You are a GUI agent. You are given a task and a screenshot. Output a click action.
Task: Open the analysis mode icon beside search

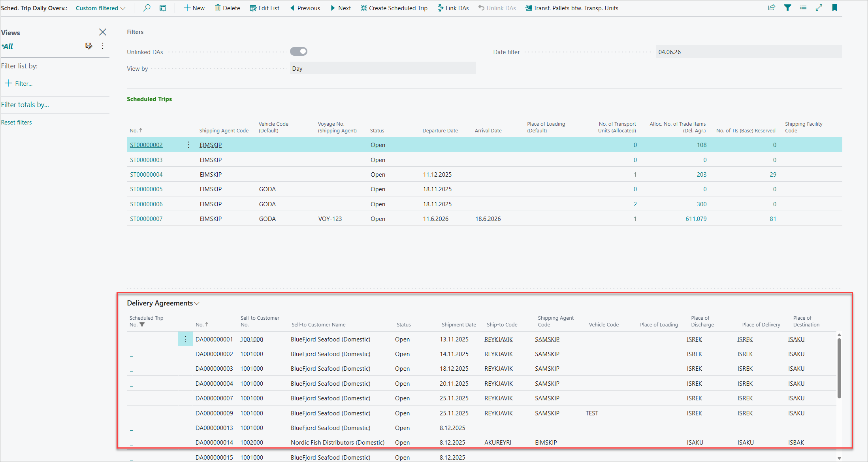click(x=163, y=8)
